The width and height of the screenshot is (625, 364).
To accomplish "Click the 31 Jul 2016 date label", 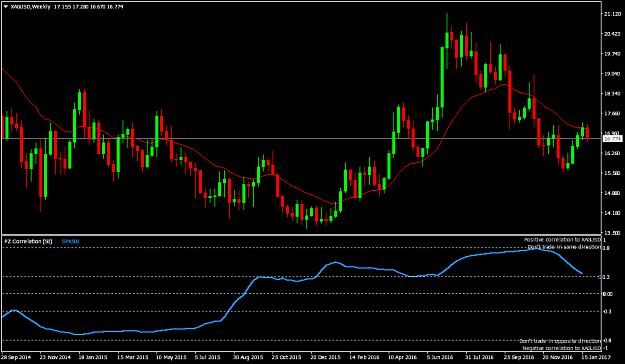I will click(481, 356).
